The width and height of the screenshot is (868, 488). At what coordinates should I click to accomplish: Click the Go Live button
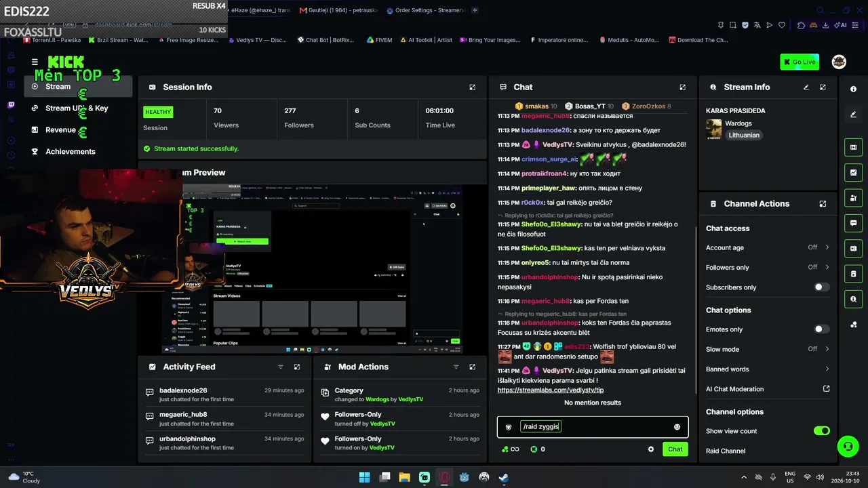(x=800, y=62)
